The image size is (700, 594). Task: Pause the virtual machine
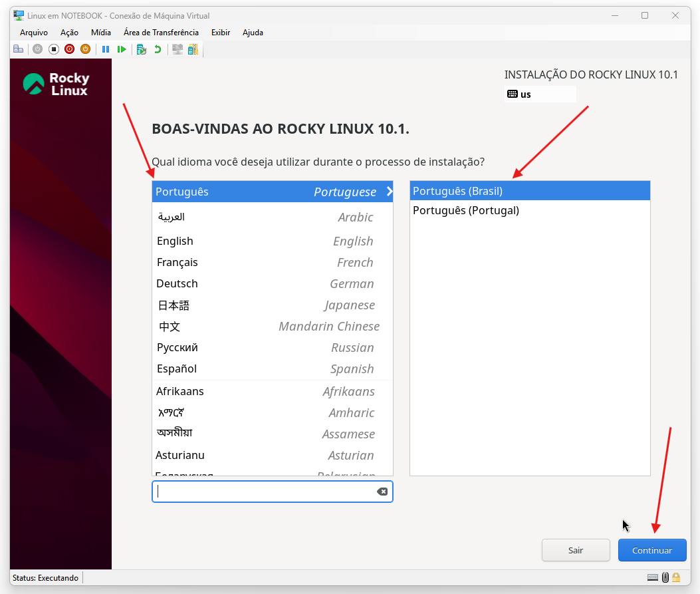[x=106, y=49]
